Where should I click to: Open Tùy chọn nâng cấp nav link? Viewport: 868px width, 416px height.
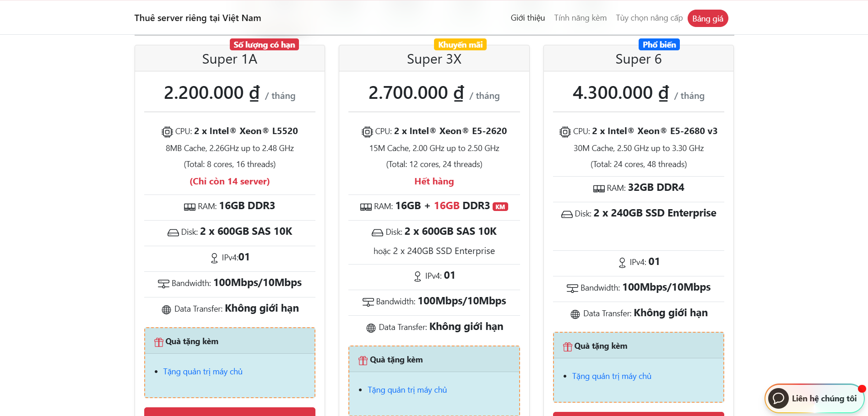pos(649,18)
